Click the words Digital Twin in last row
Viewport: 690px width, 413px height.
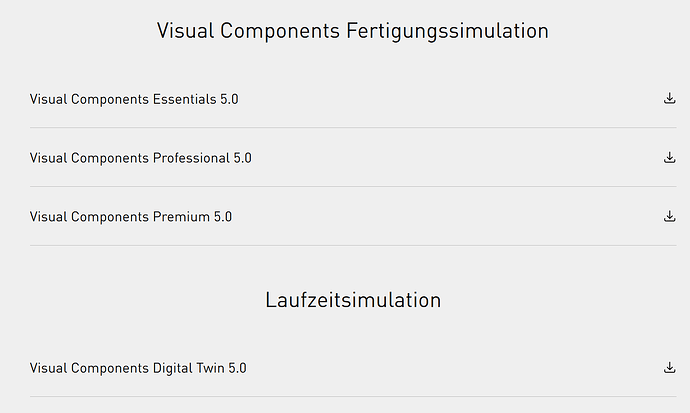(x=188, y=368)
